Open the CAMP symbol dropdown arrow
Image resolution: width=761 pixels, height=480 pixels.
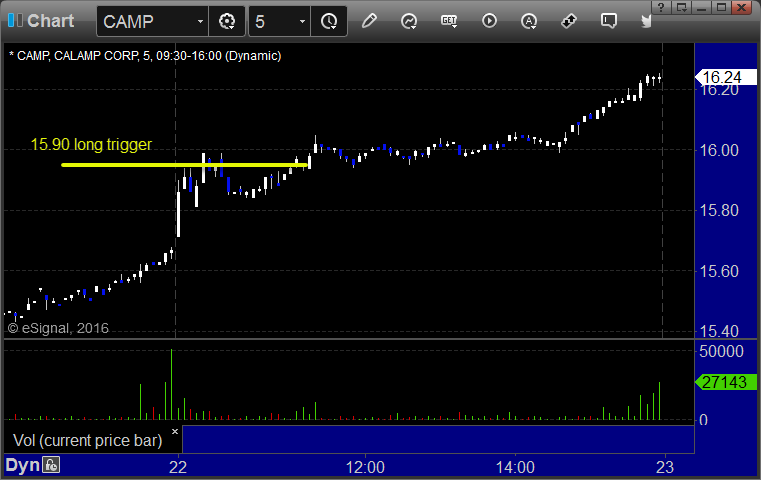[200, 21]
